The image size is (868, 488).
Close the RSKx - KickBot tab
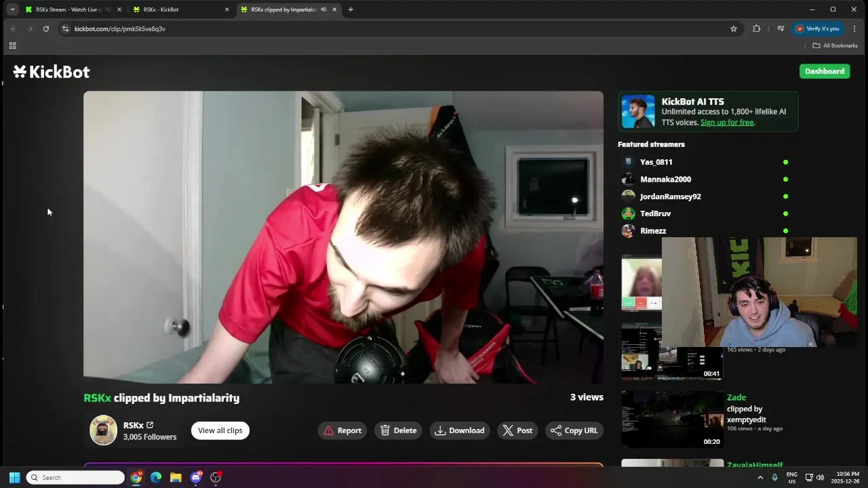tap(226, 9)
